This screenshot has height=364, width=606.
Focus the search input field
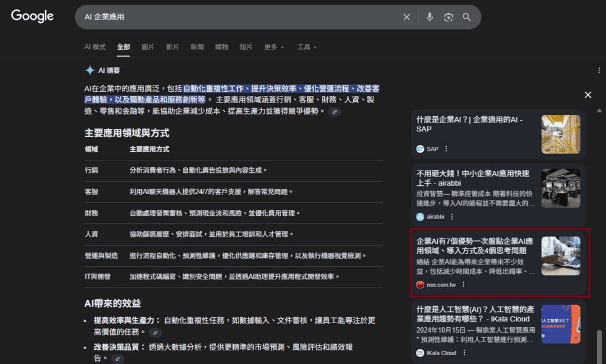[240, 17]
